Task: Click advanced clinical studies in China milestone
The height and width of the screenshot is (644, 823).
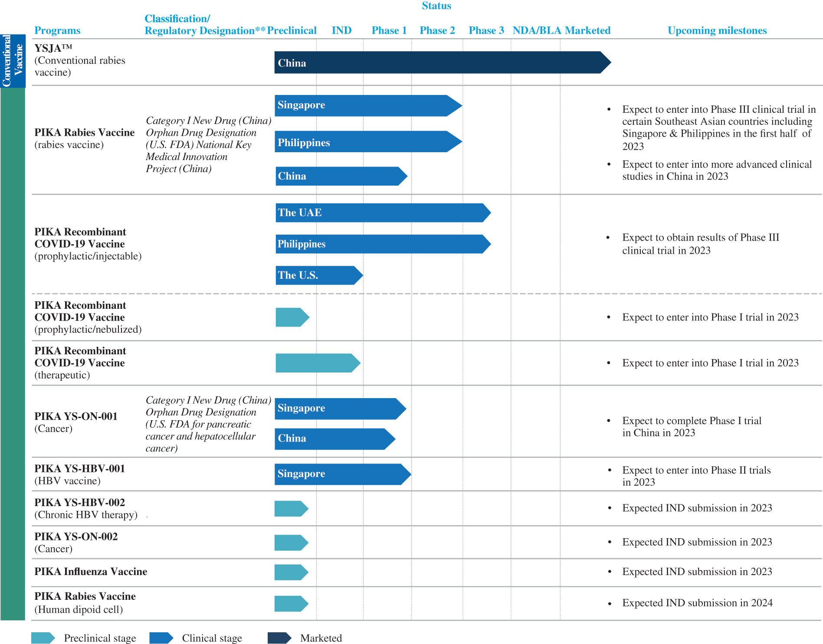Action: click(717, 170)
